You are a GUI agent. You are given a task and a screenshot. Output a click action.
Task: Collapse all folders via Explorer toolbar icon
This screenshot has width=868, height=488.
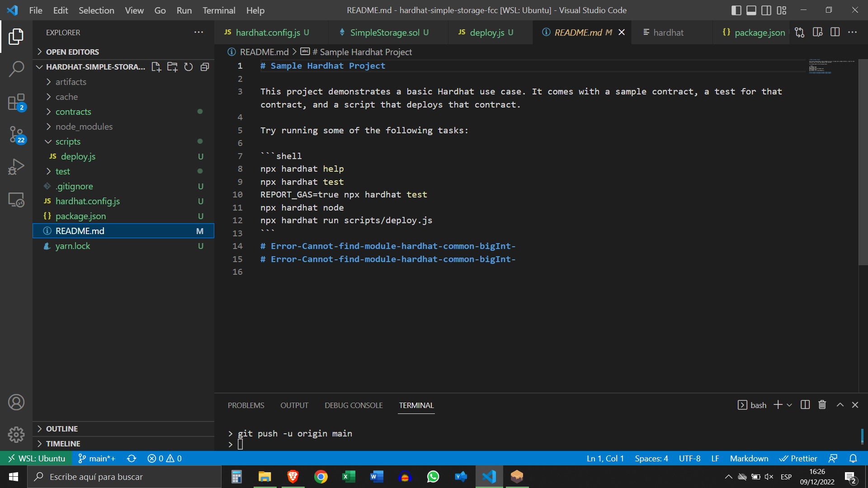205,66
